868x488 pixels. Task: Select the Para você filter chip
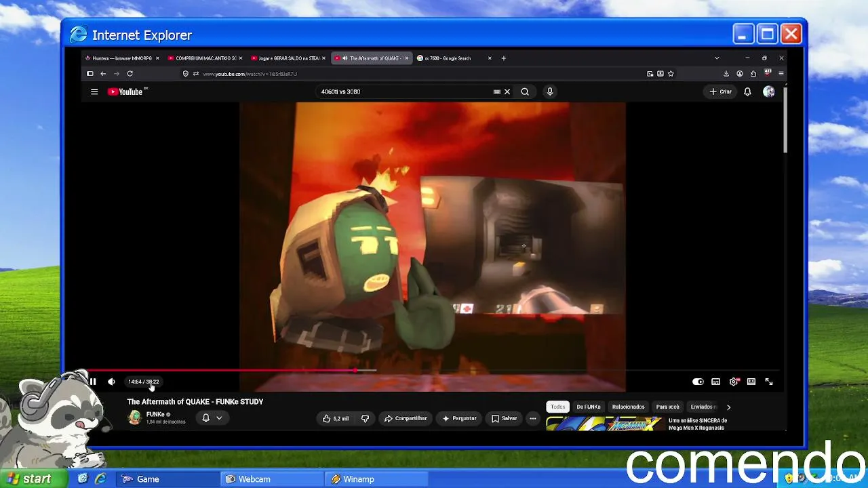668,407
